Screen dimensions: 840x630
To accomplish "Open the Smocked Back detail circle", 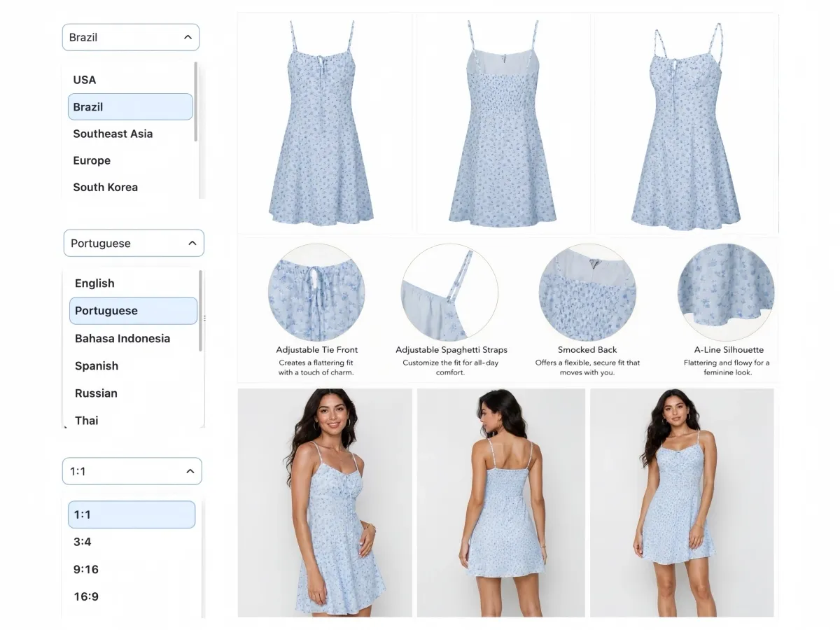I will pyautogui.click(x=587, y=293).
